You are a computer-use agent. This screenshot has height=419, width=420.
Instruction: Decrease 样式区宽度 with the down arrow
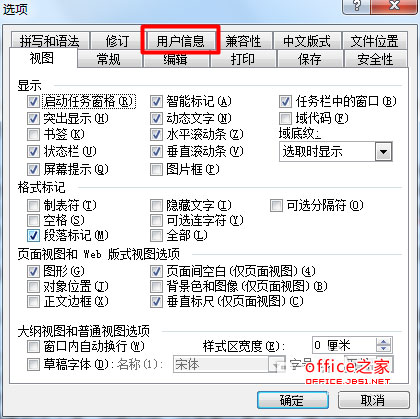[384, 348]
